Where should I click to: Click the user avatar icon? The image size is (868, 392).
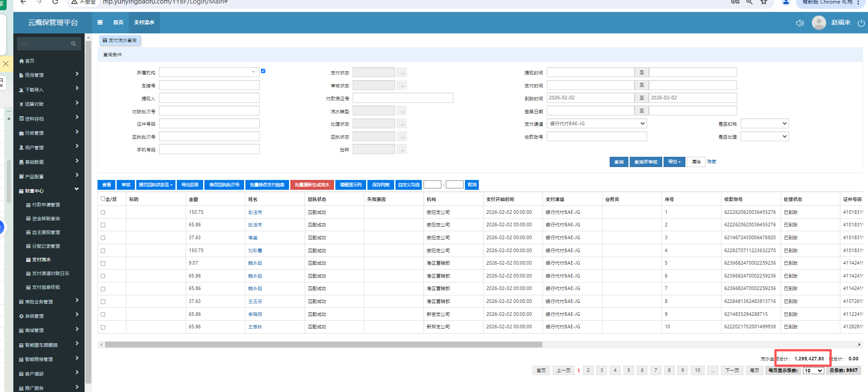click(819, 23)
